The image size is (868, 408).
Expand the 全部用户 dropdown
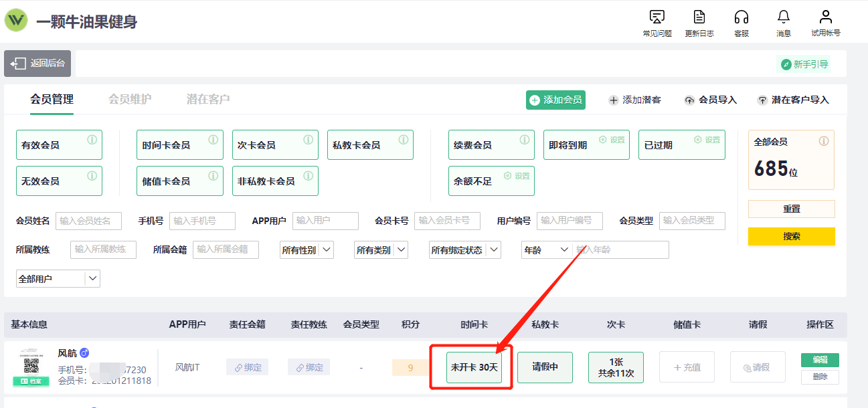[x=58, y=279]
